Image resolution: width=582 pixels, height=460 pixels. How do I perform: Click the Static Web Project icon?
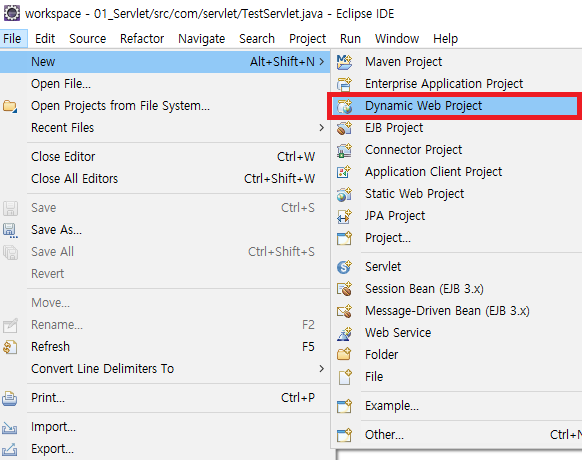[x=344, y=194]
